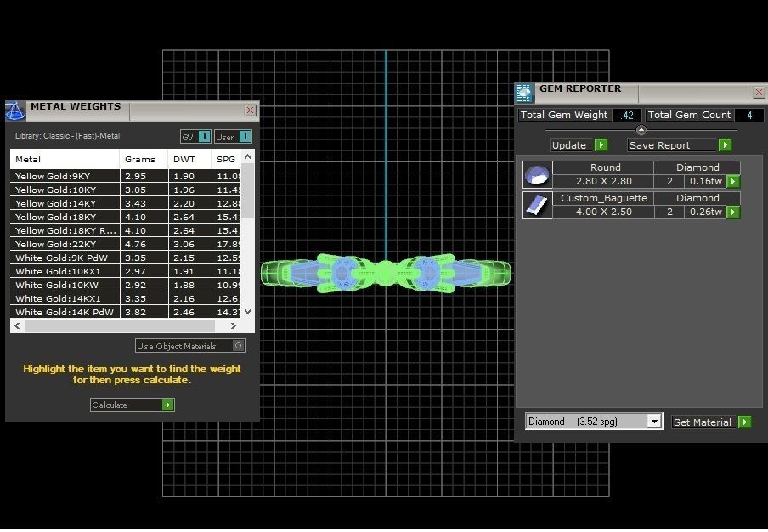Click the SPG column header
The height and width of the screenshot is (532, 768).
[x=226, y=159]
